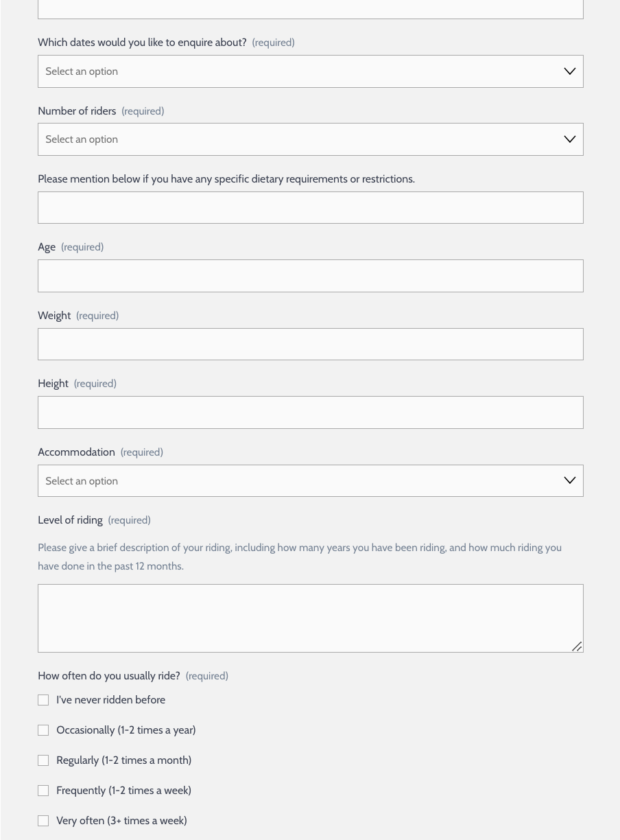
Task: Click the Weight input field
Action: click(x=311, y=344)
